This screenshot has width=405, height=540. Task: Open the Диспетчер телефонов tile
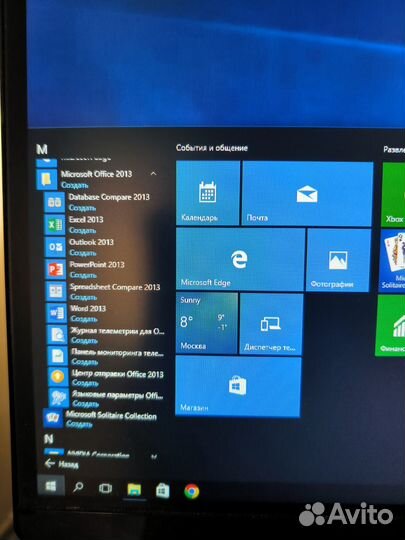click(x=271, y=324)
